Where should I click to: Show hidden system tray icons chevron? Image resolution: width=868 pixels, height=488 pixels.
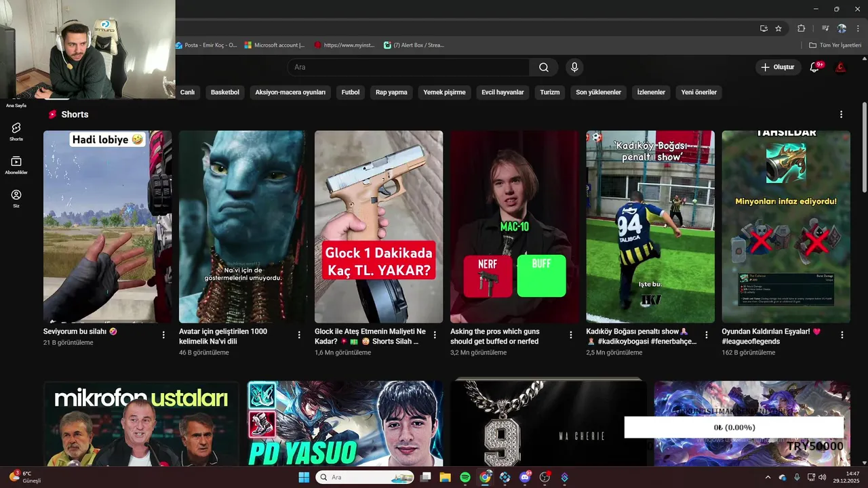coord(768,477)
